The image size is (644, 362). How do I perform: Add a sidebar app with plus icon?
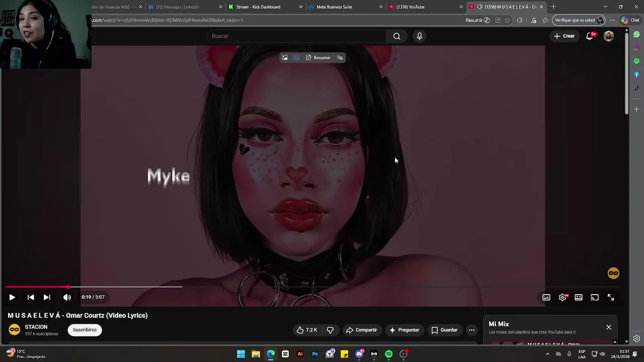[636, 109]
